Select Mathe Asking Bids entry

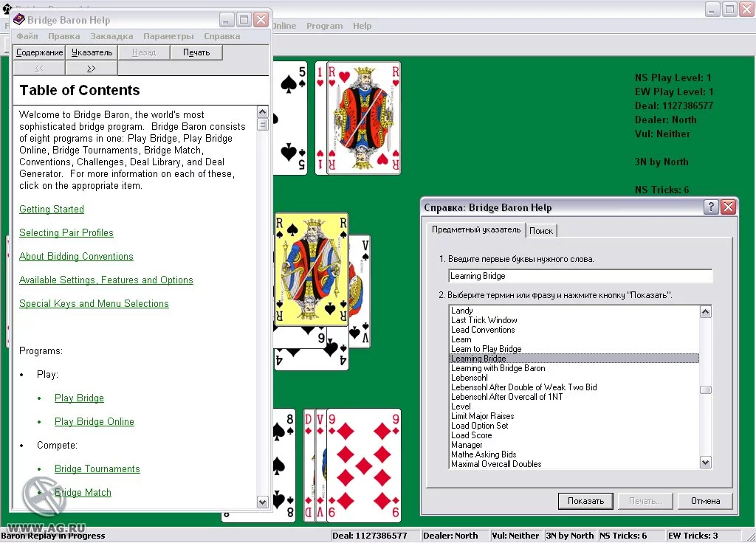point(484,454)
